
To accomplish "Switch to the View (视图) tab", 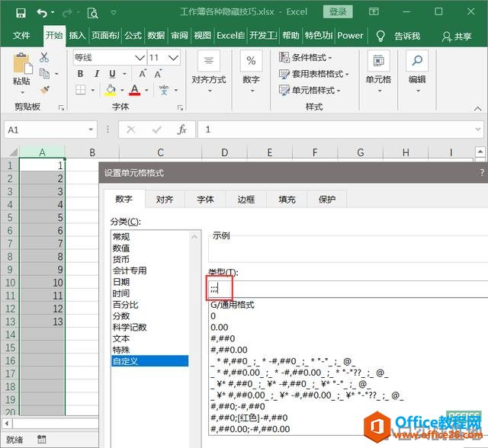I will pos(203,36).
